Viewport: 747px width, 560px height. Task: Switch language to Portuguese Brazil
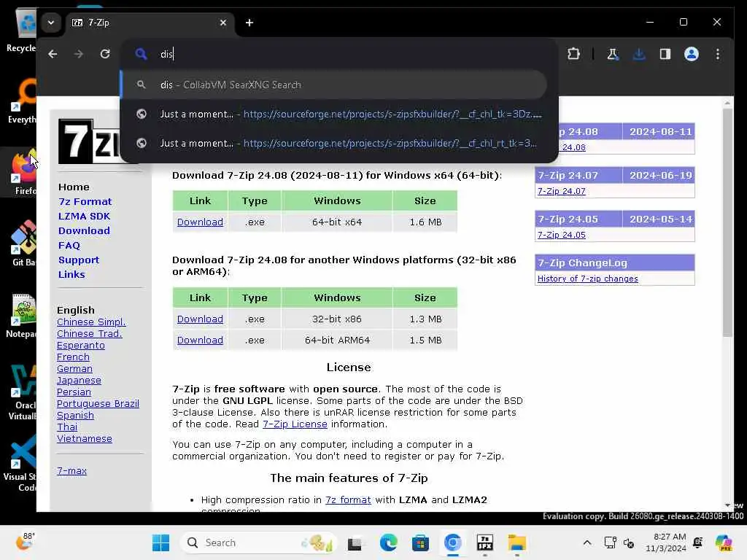coord(98,403)
